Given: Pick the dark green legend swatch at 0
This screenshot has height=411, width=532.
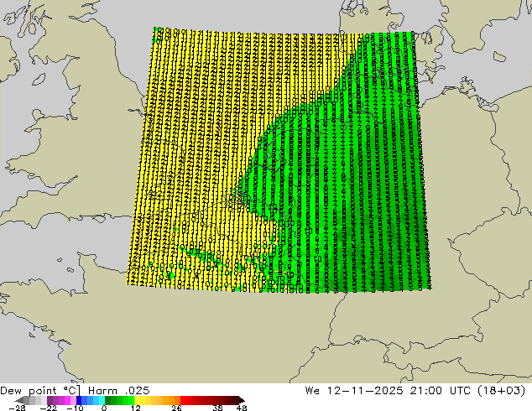Looking at the screenshot, I should tap(107, 400).
